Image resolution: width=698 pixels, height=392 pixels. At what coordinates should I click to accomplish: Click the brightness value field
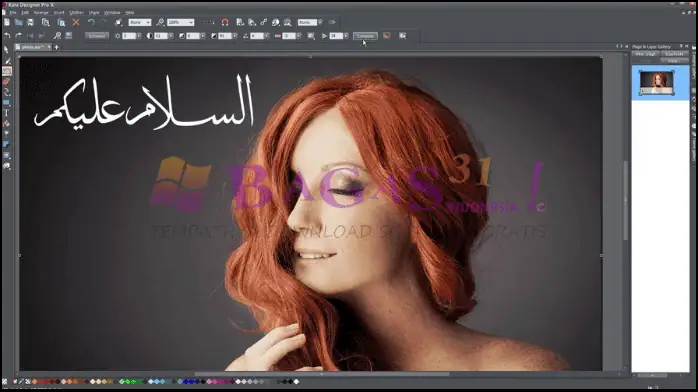129,36
